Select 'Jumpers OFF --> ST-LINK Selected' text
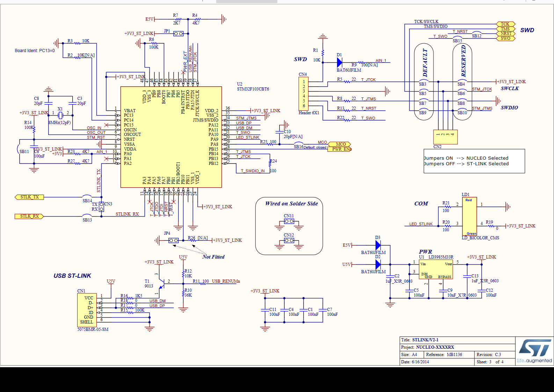This screenshot has width=554, height=392. pyautogui.click(x=466, y=164)
